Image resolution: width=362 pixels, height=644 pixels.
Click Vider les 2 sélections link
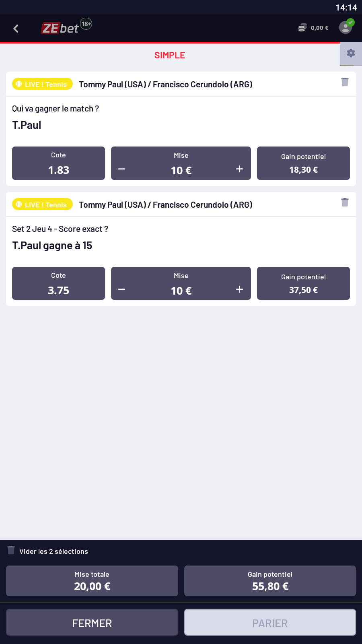53,551
